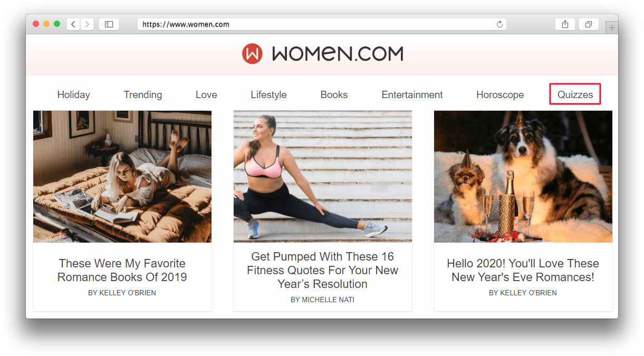Open the Entertainment category

[x=412, y=95]
